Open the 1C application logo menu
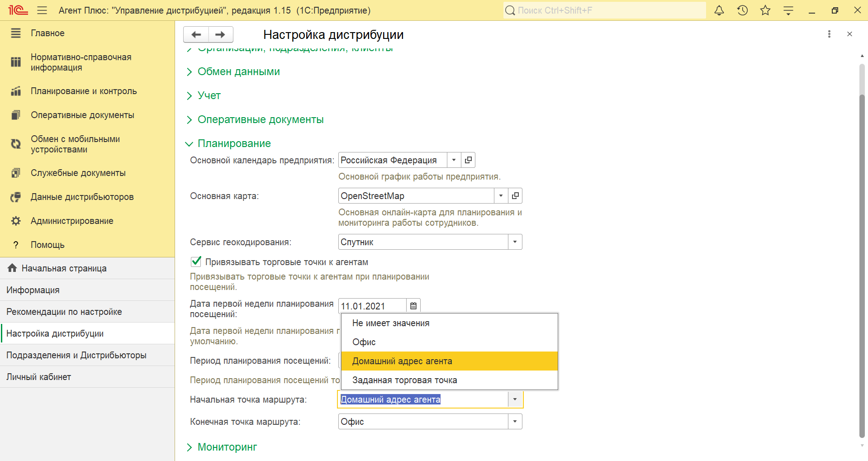 [x=18, y=10]
